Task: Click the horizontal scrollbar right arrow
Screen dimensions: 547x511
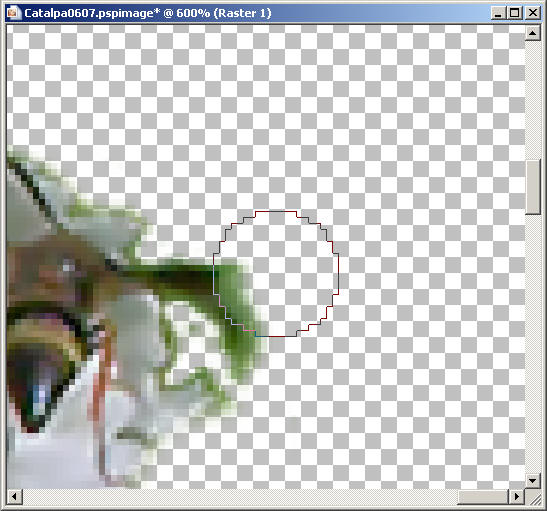Action: (x=517, y=496)
